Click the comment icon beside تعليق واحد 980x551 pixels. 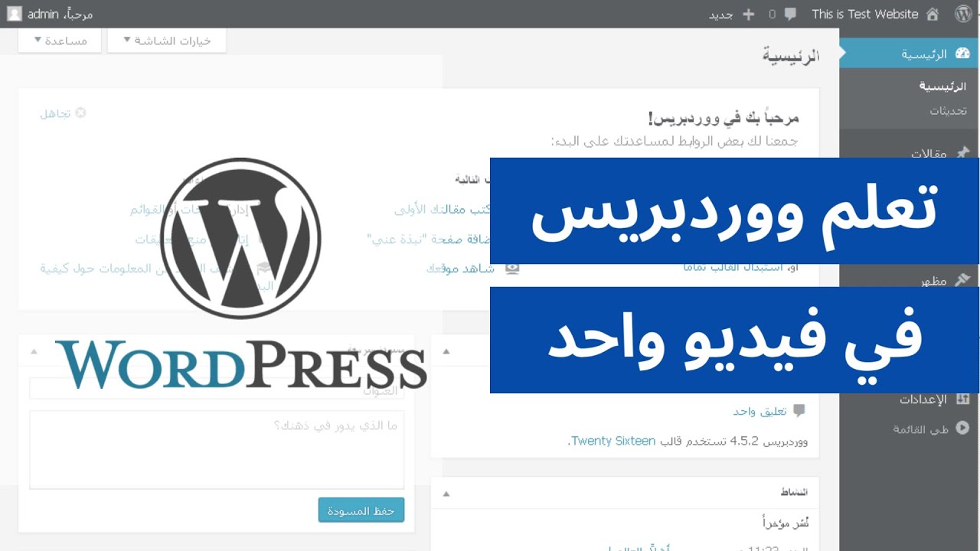pos(799,411)
